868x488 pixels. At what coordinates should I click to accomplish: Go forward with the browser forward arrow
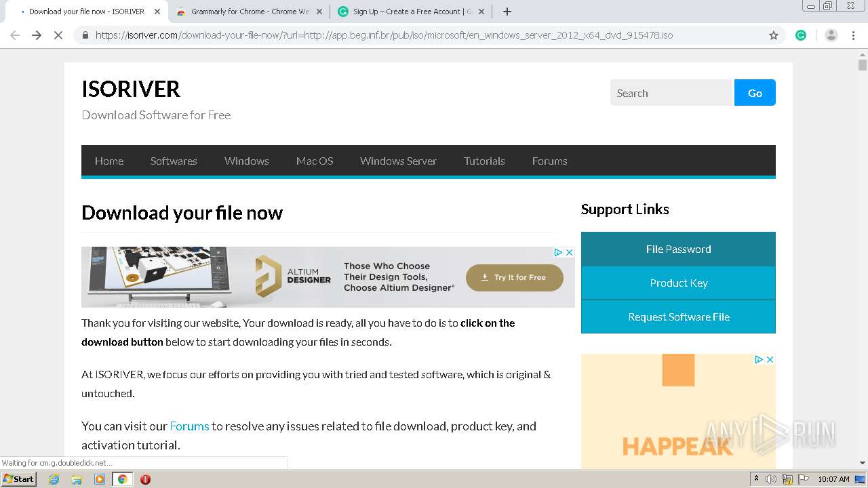(37, 35)
